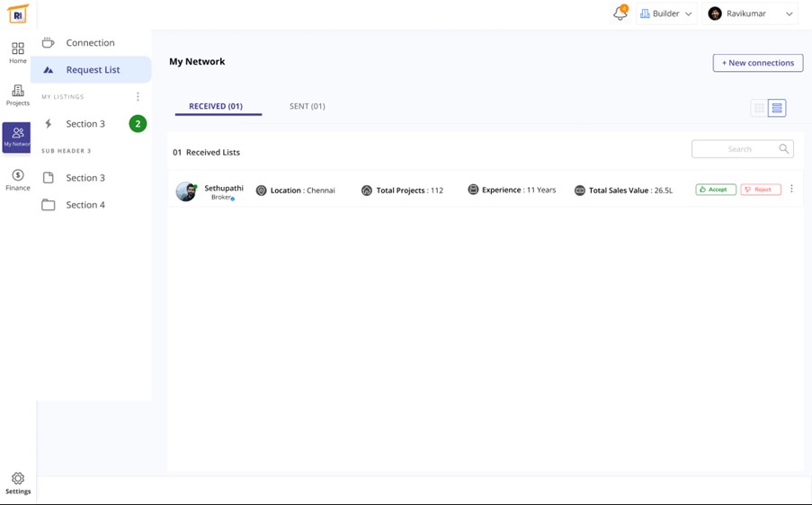Click the notification bell icon
Viewport: 812px width, 505px height.
(x=620, y=13)
